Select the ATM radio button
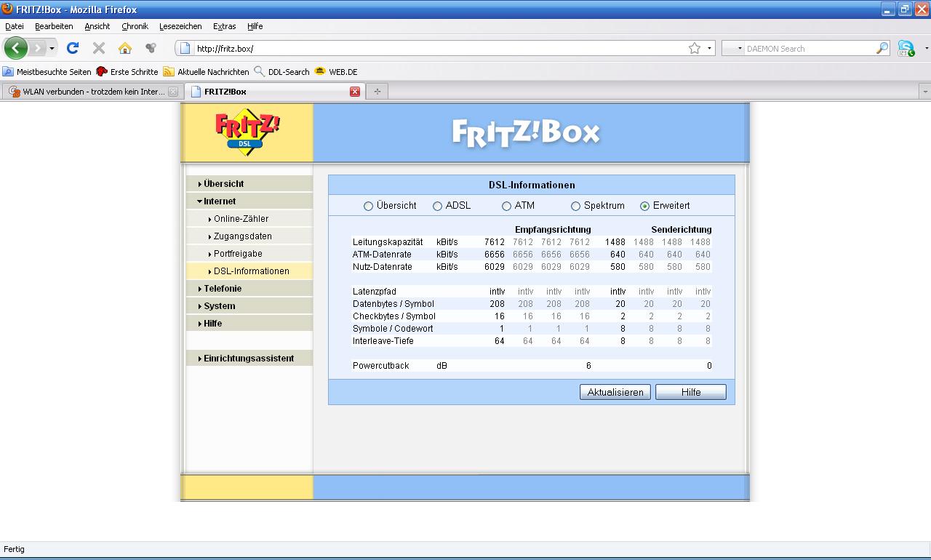The image size is (931, 560). [x=506, y=206]
